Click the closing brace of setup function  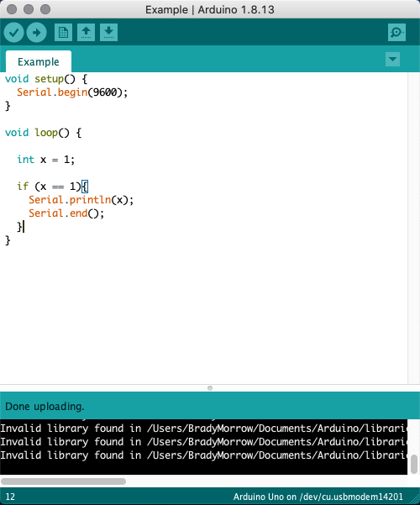8,106
